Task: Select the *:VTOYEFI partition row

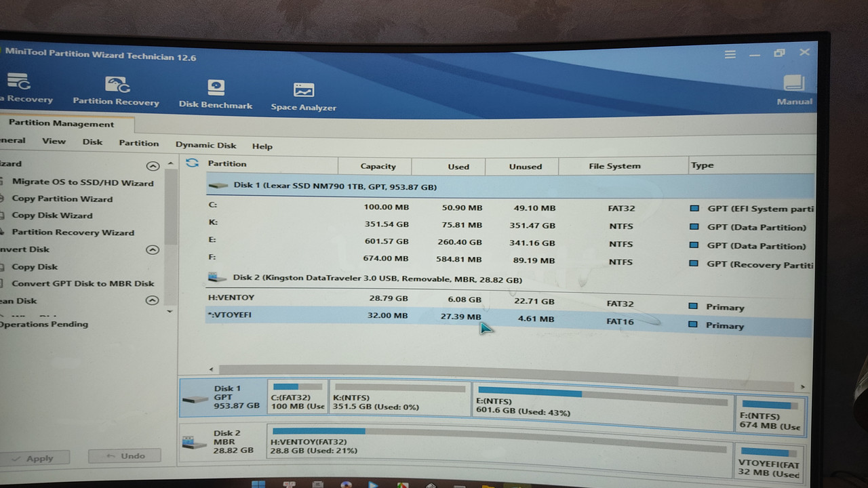Action: [x=509, y=321]
